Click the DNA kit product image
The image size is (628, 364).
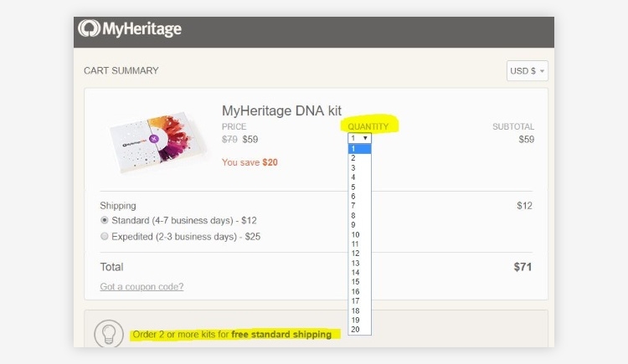[157, 141]
